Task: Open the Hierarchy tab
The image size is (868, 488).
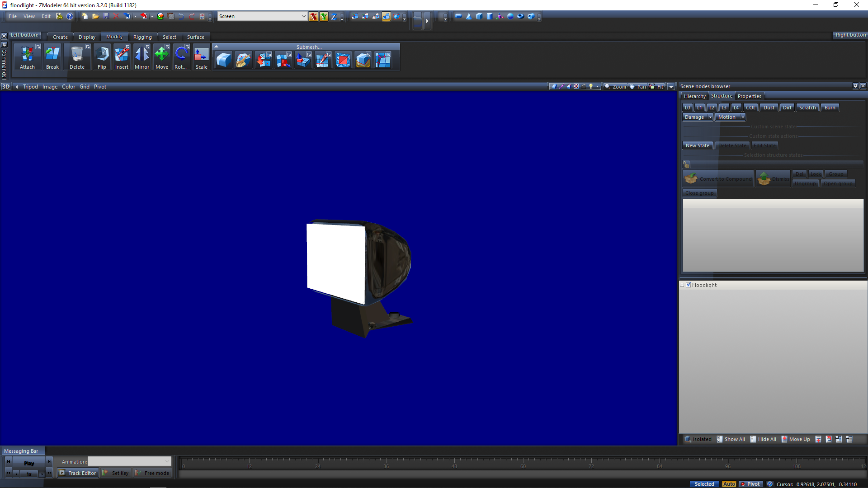Action: [x=694, y=96]
